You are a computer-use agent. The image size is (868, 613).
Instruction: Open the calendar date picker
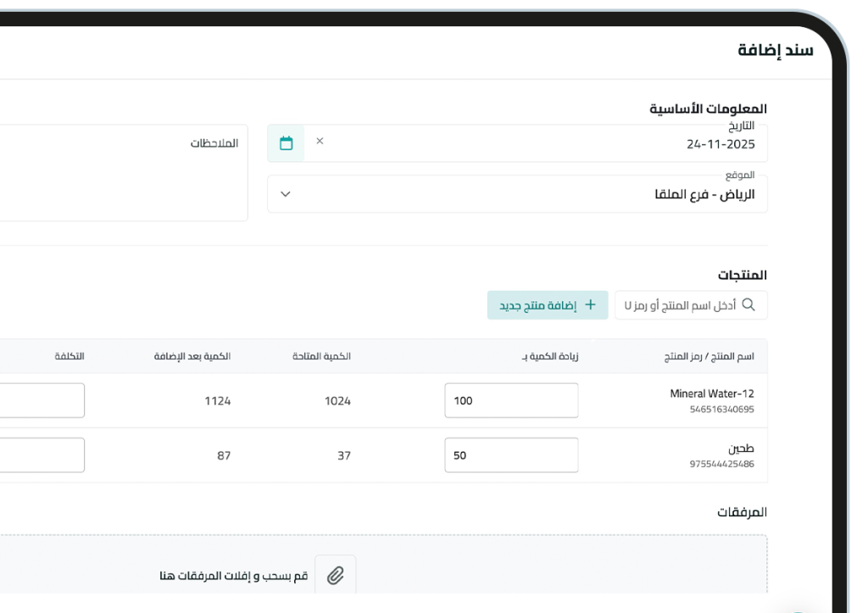286,142
